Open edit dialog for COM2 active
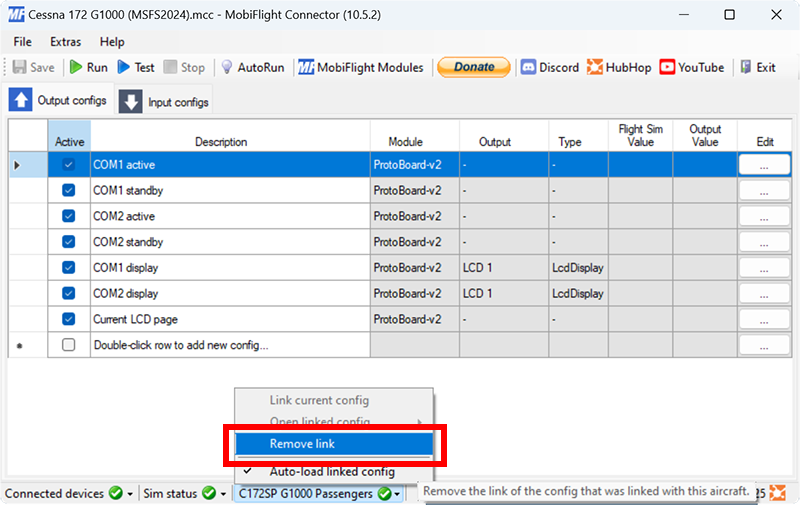800x505 pixels. coord(764,216)
